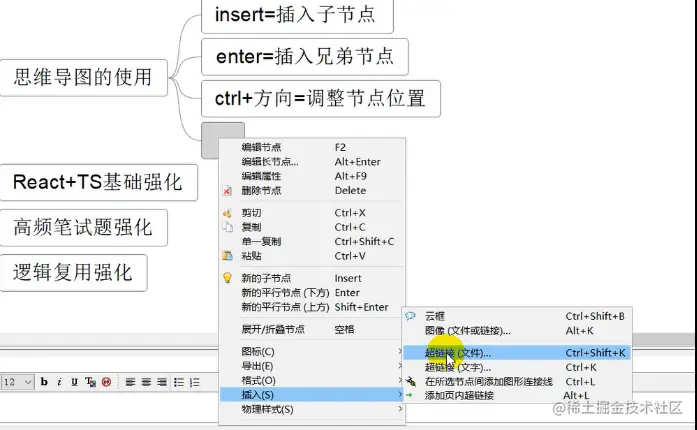Screen dimensions: 697x430
Task: Click the empty gray selected node
Action: click(223, 130)
